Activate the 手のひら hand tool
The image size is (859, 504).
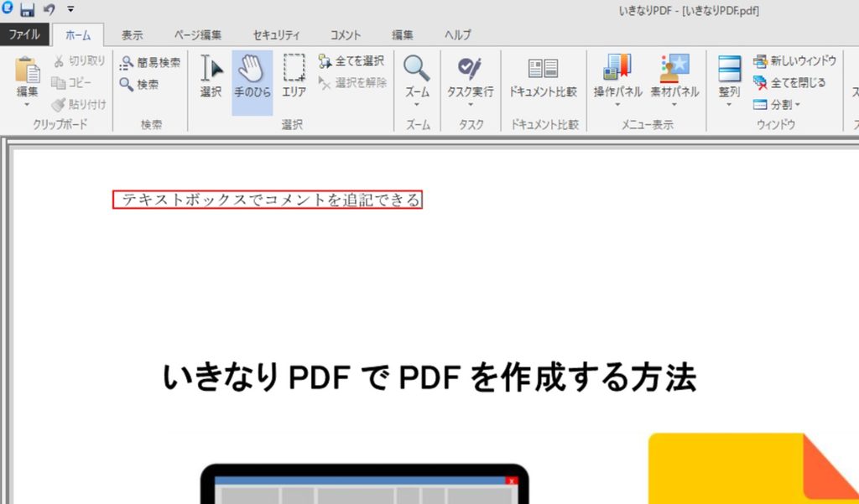[252, 83]
